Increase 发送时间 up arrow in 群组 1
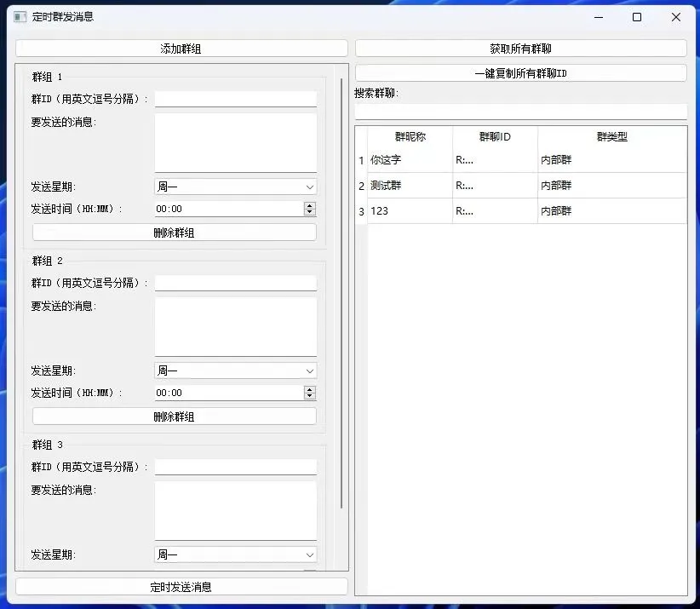Screen dimensions: 700x609 309,205
